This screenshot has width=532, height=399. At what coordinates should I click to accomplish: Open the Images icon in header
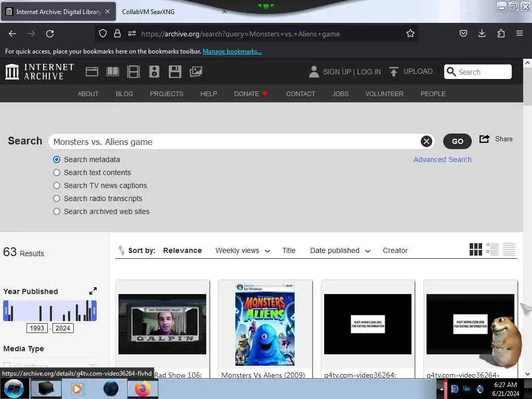pos(196,72)
